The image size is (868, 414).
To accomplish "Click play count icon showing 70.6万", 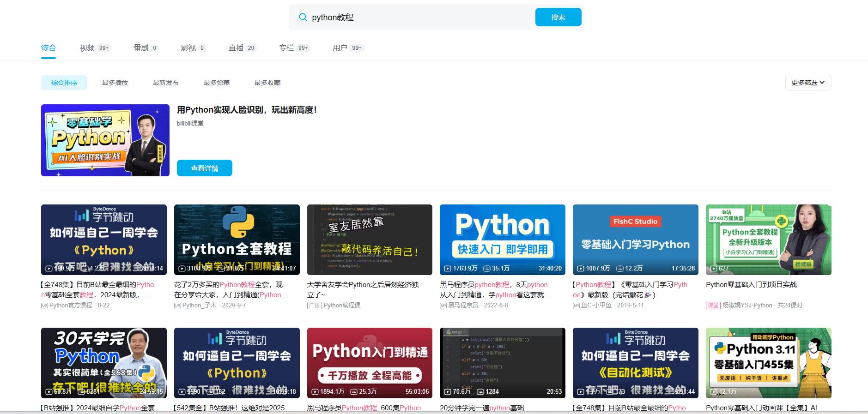I will click(448, 391).
